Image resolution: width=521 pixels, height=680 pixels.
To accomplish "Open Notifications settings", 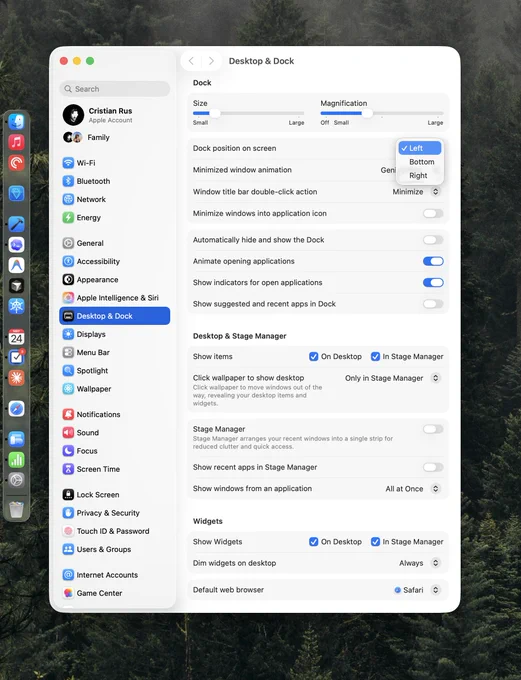I will point(115,414).
